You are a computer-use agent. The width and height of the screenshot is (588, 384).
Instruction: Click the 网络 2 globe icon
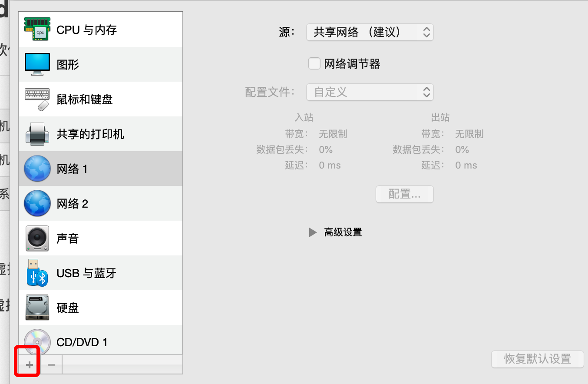[37, 203]
